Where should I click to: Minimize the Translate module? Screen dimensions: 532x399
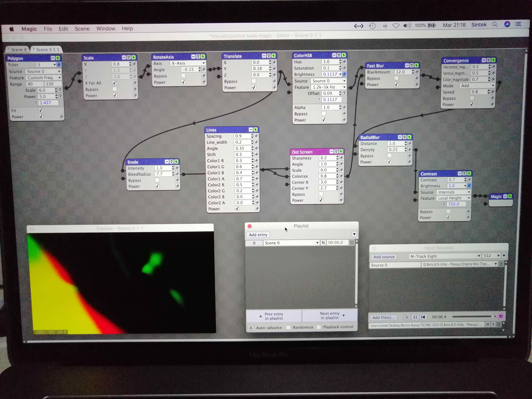coord(264,56)
